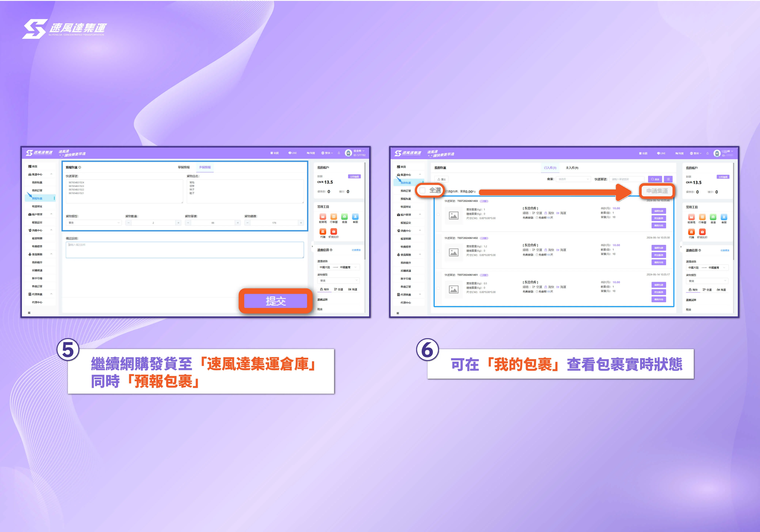The image size is (760, 532).
Task: Click 匯出 export button
Action: (441, 179)
